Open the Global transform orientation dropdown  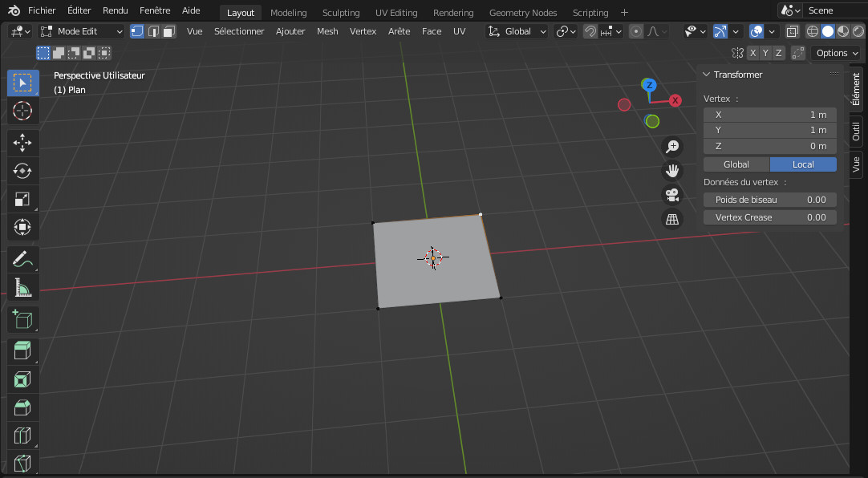tap(517, 31)
